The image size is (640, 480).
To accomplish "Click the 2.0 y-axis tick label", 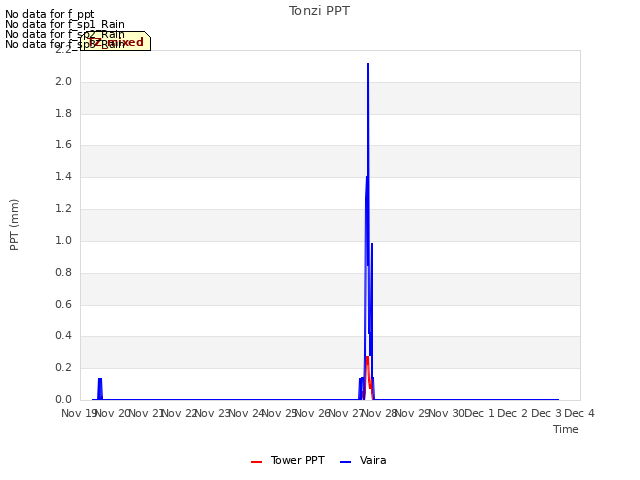I will (63, 82).
